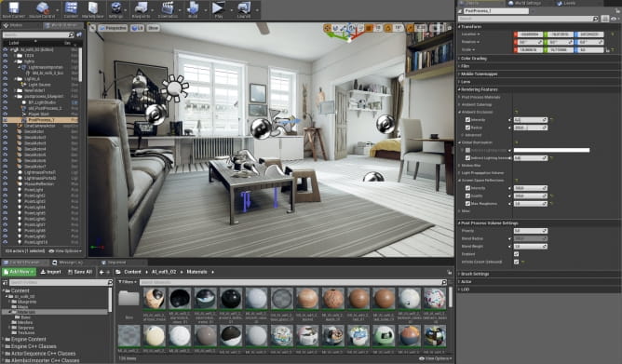Click the Details search field
The image size is (622, 364).
(528, 19)
